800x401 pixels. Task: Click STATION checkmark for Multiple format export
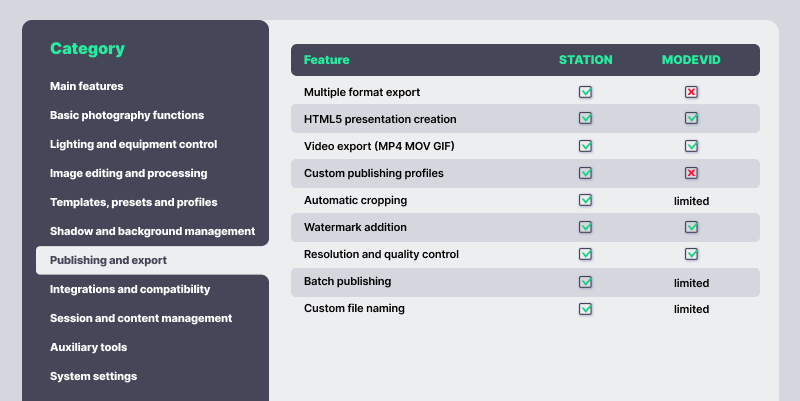[x=586, y=92]
